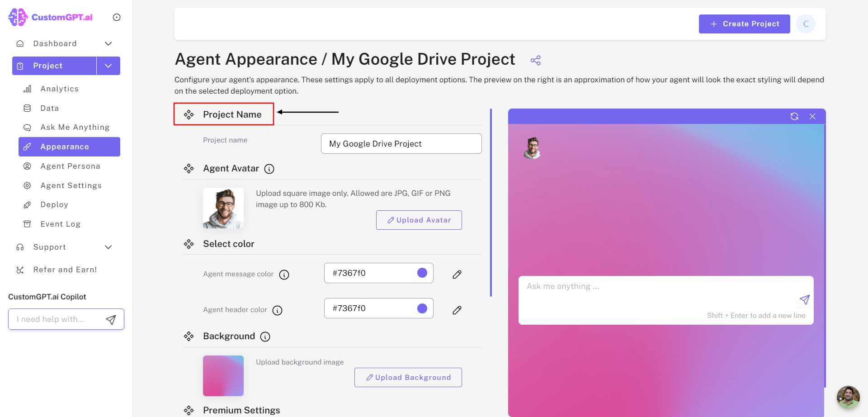
Task: Open the chat widget avatar bubble
Action: point(848,397)
